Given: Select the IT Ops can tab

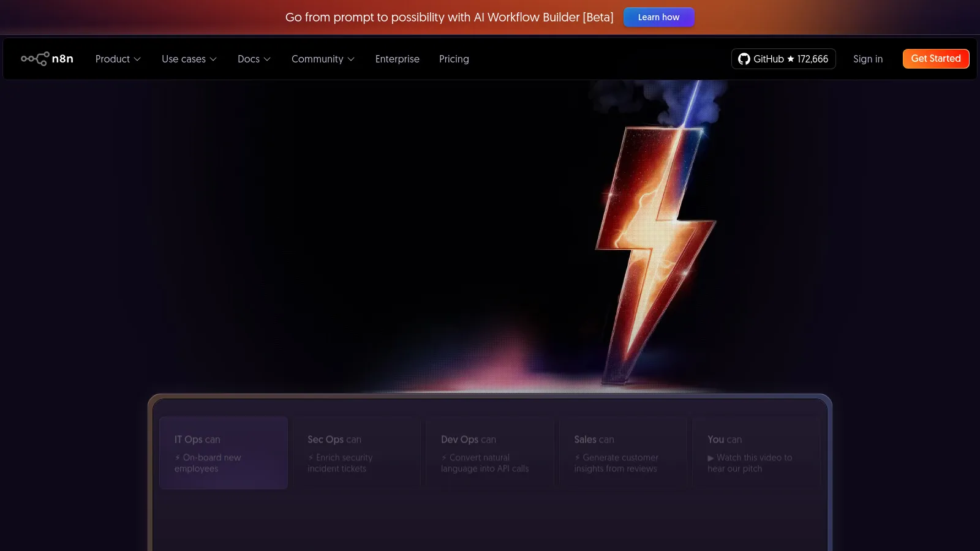Looking at the screenshot, I should point(224,453).
